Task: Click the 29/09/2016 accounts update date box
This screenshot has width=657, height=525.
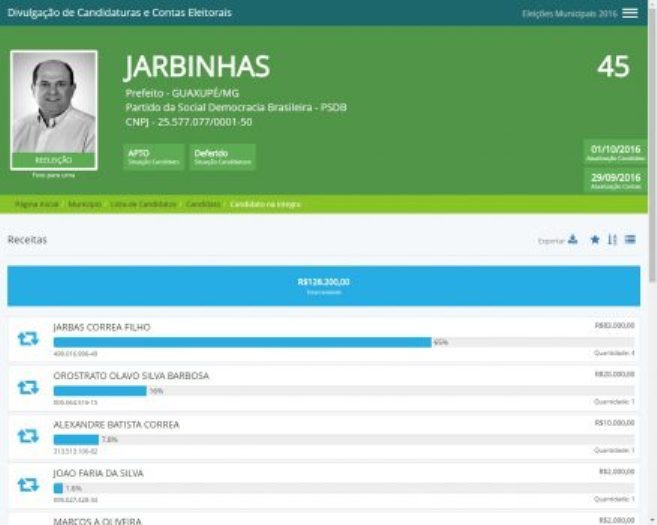Action: point(615,180)
